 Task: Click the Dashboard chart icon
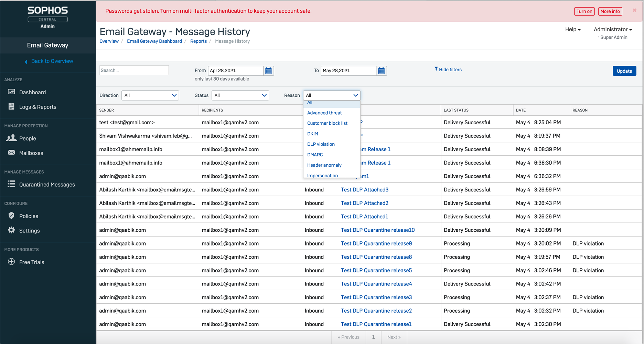pos(11,92)
